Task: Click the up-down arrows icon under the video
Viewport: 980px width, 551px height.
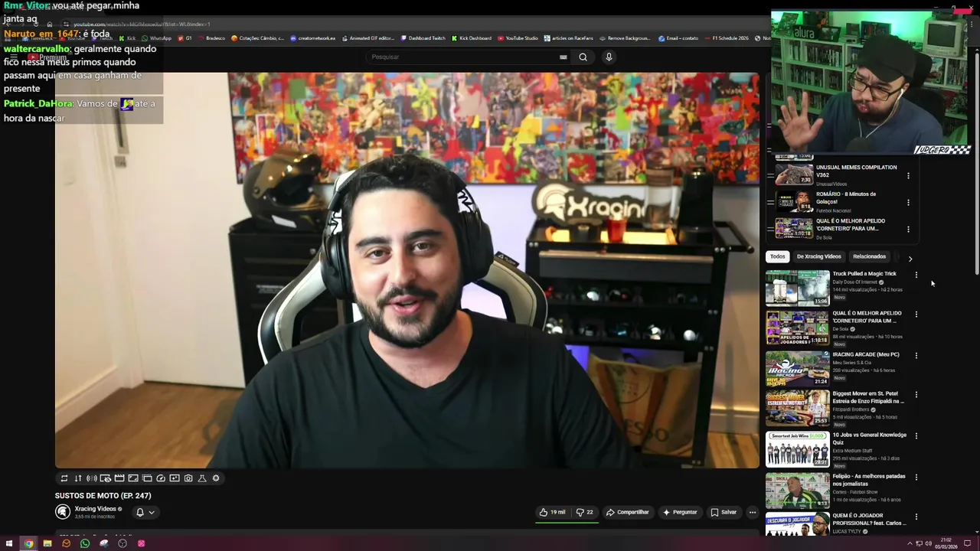Action: point(78,478)
